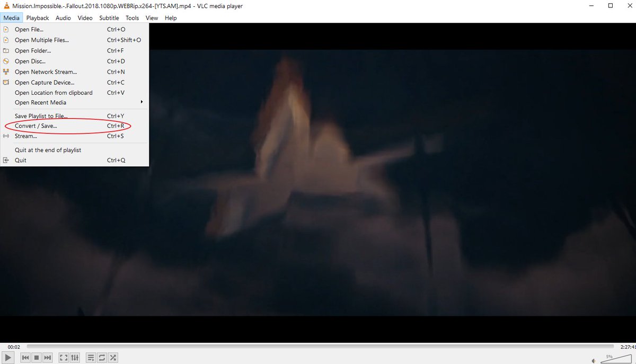This screenshot has height=364, width=636.
Task: Choose Quit from Media menu
Action: (74, 160)
